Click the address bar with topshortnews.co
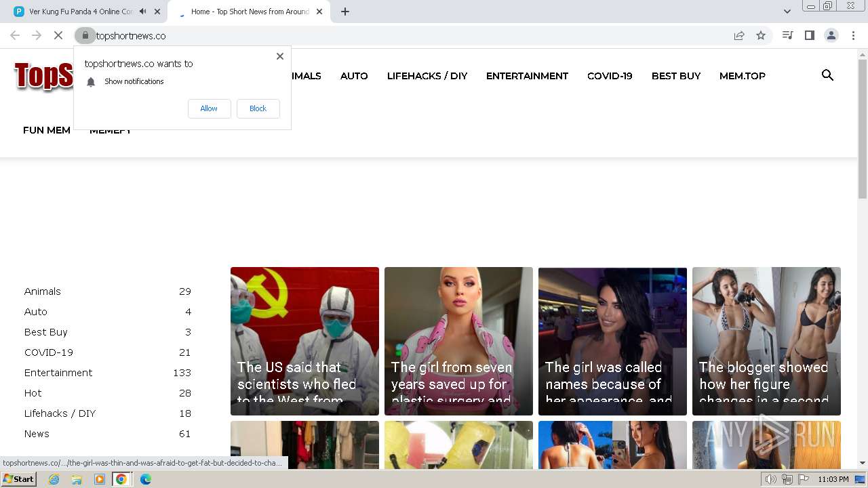The width and height of the screenshot is (868, 488). (x=407, y=35)
